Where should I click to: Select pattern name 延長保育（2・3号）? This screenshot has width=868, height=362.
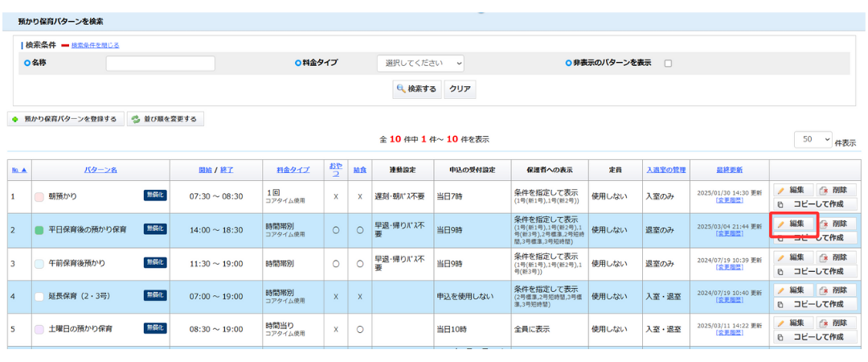coord(79,297)
